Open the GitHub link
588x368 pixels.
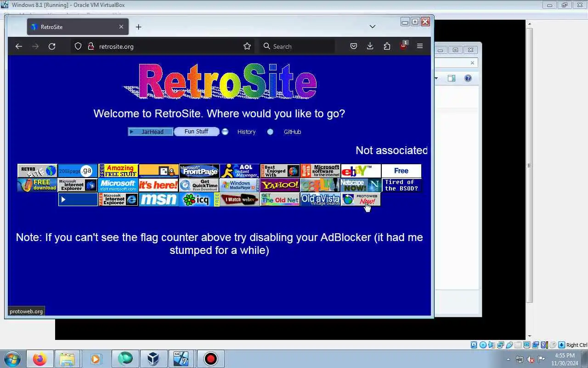coord(292,132)
